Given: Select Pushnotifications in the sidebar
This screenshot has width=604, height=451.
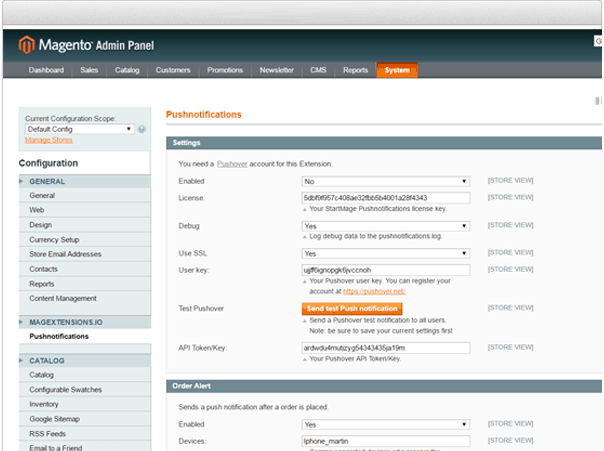Looking at the screenshot, I should pos(85,336).
